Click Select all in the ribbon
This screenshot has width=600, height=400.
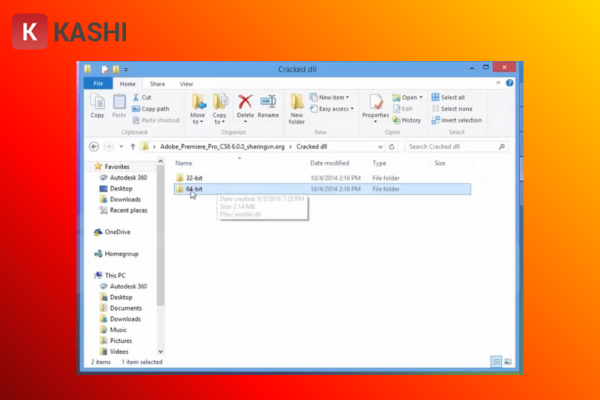448,97
